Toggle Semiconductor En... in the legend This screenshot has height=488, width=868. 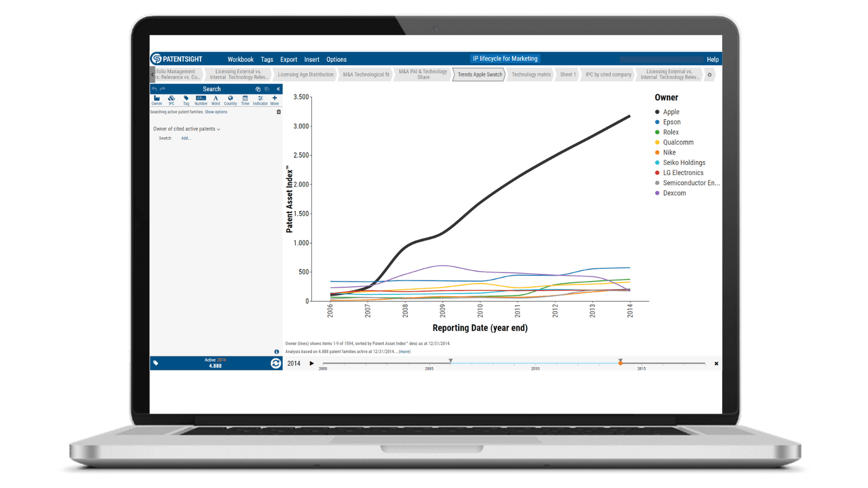coord(687,183)
